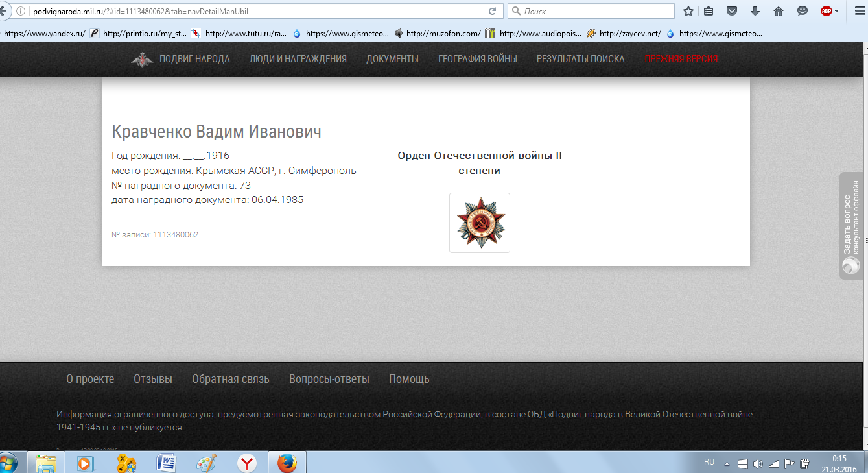The height and width of the screenshot is (473, 868).
Task: Bookmark this page with the star icon
Action: [x=688, y=11]
